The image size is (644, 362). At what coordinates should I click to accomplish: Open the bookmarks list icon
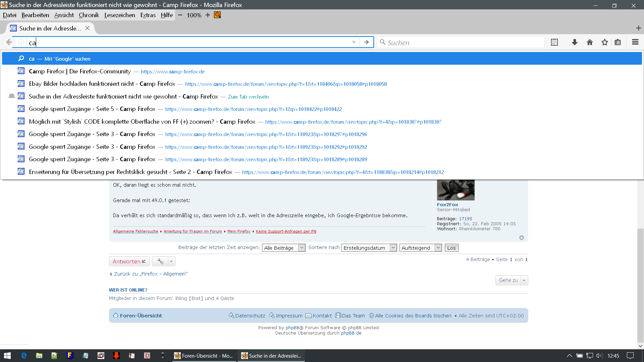click(618, 42)
